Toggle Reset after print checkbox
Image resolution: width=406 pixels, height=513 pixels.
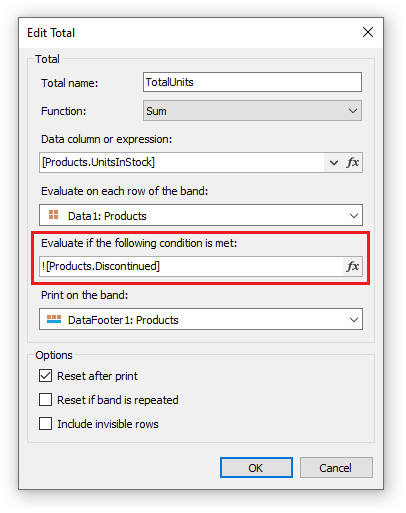45,376
